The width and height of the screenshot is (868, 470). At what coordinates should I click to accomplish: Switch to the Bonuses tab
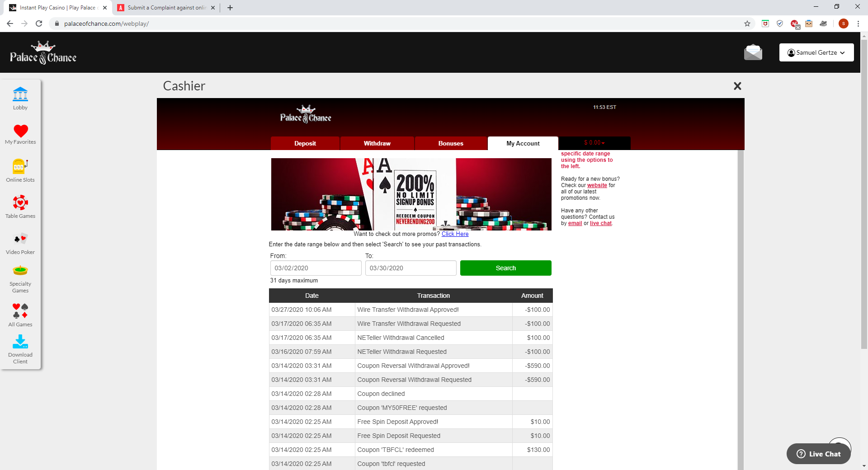(451, 143)
